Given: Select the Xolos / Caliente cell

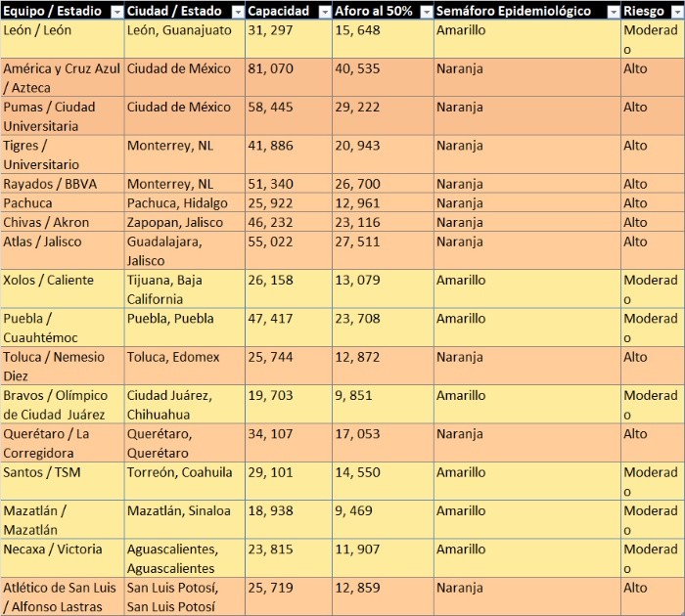Looking at the screenshot, I should tap(62, 289).
